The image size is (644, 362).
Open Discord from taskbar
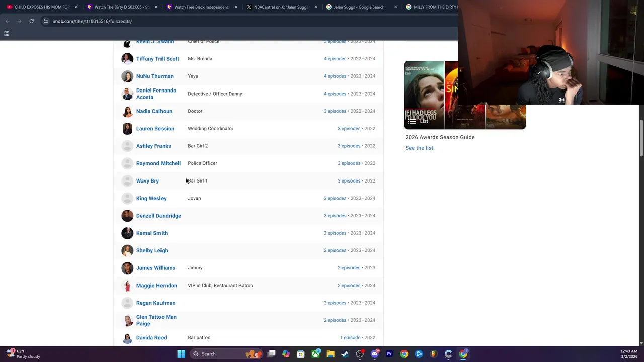(374, 354)
